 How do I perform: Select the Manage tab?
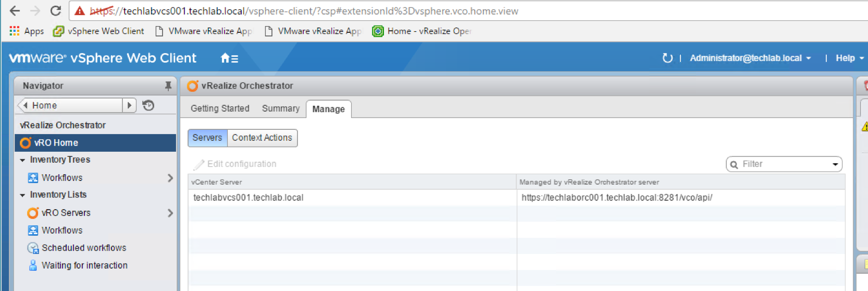(x=329, y=109)
